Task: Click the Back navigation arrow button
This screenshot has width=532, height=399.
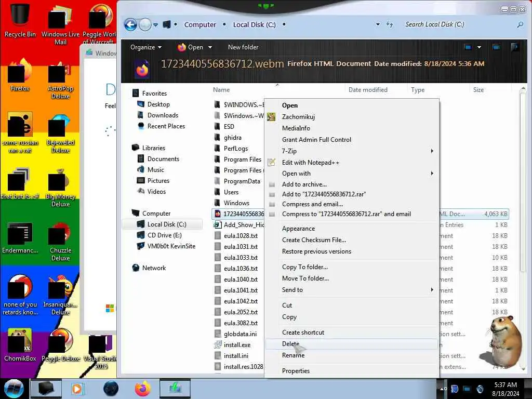Action: [x=130, y=24]
